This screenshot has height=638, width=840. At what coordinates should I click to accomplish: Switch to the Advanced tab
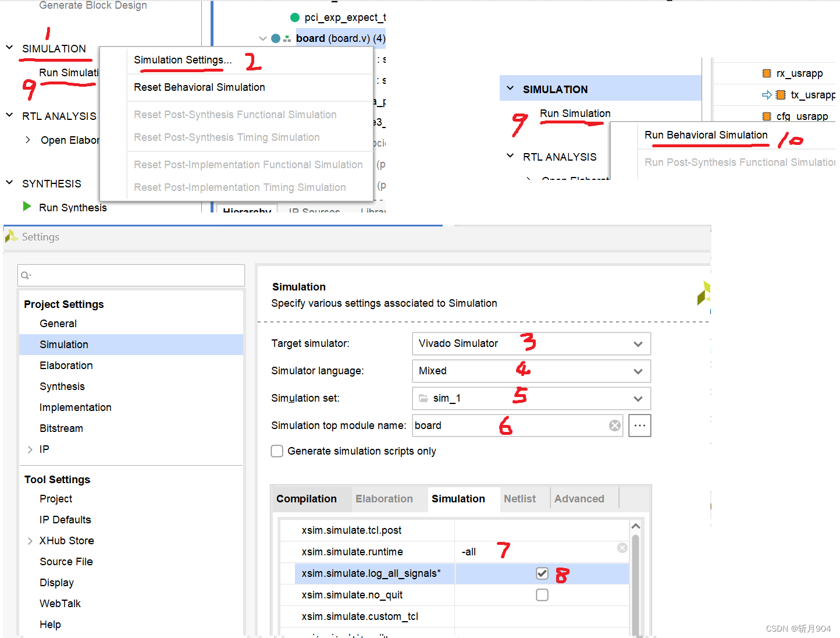(x=579, y=499)
